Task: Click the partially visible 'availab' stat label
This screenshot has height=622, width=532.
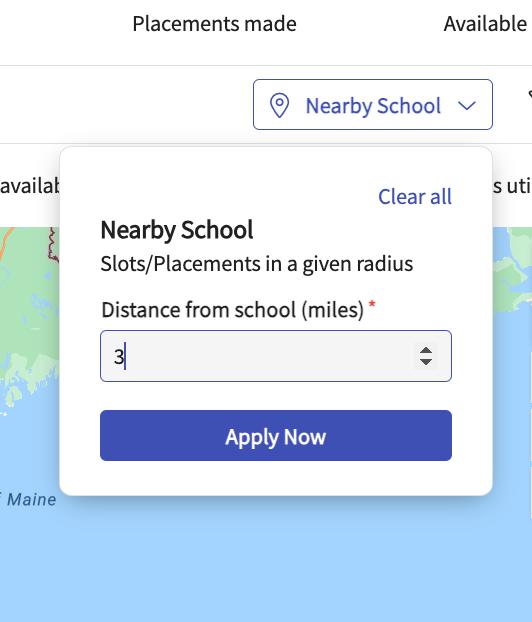Action: [x=30, y=186]
